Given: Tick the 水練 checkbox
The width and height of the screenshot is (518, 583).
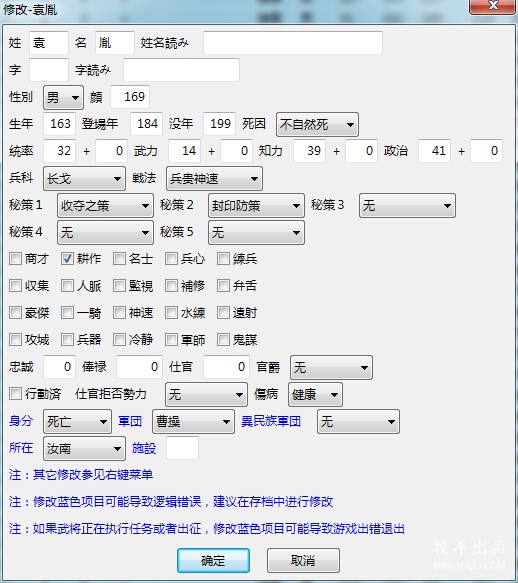Looking at the screenshot, I should [x=171, y=312].
